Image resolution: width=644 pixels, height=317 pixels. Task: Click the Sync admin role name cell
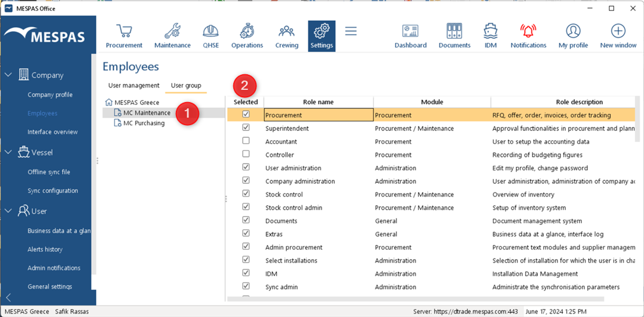click(x=319, y=287)
